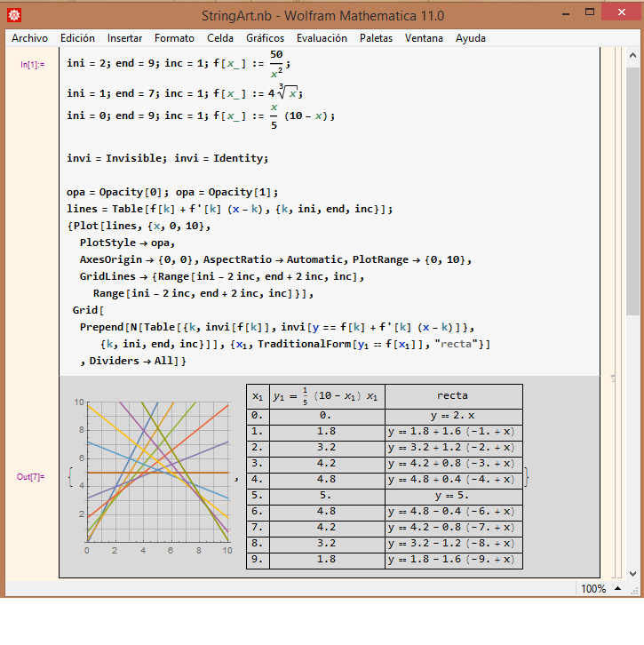Click the x₁ table header cell

[258, 396]
